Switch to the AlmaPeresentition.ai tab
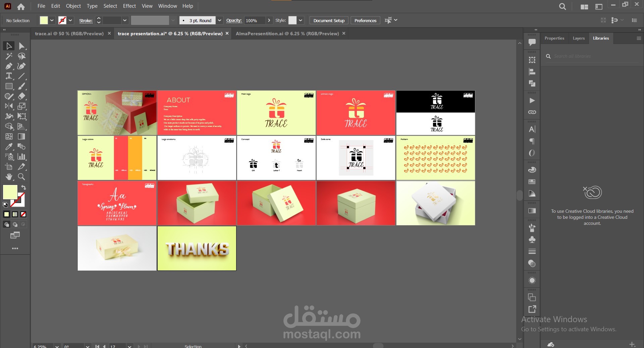Viewport: 644px width, 348px height. point(287,34)
